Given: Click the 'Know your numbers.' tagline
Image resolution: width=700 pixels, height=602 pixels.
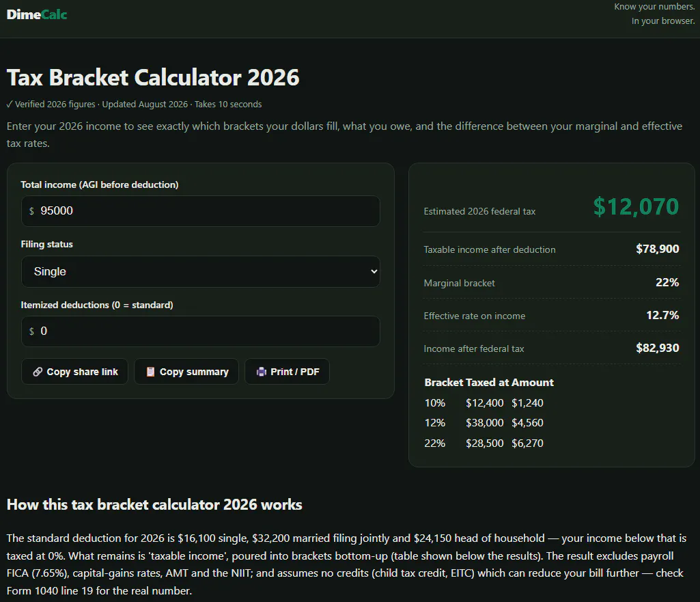Looking at the screenshot, I should (x=654, y=7).
